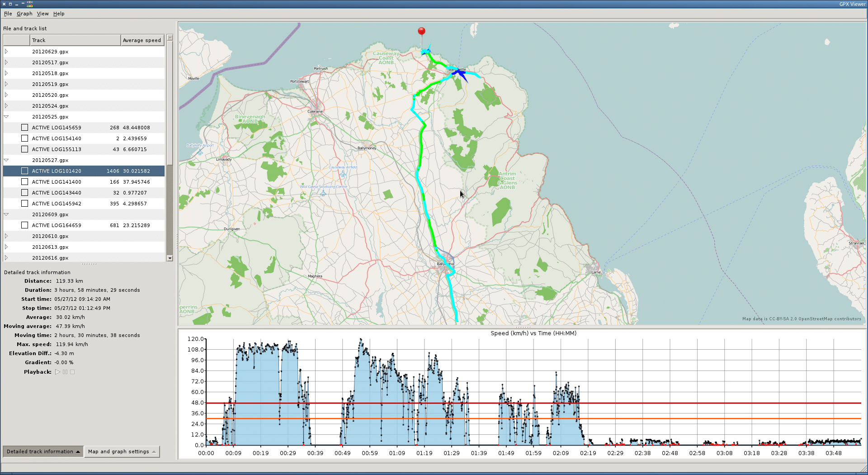Expand the 20120610.gpx file entry
Screen dimensions: 868x475
6,236
